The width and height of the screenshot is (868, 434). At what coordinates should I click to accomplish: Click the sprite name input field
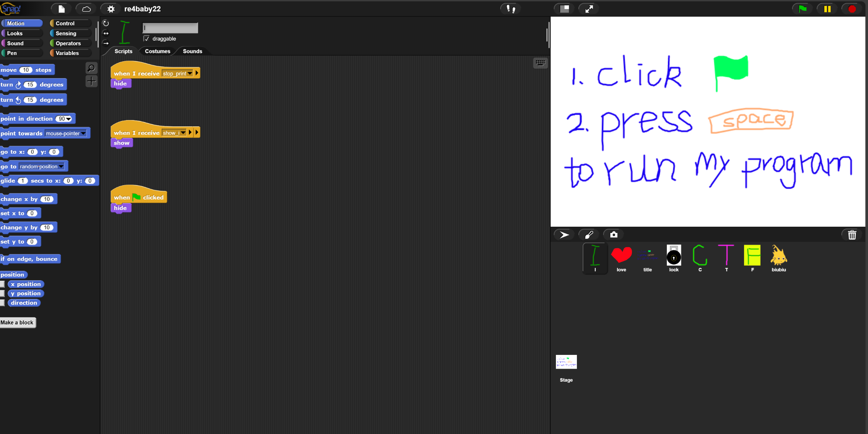pos(170,28)
